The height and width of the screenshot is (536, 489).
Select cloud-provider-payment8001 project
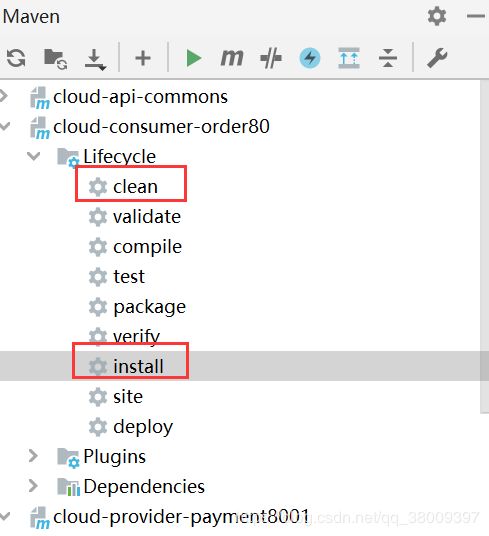click(x=181, y=517)
